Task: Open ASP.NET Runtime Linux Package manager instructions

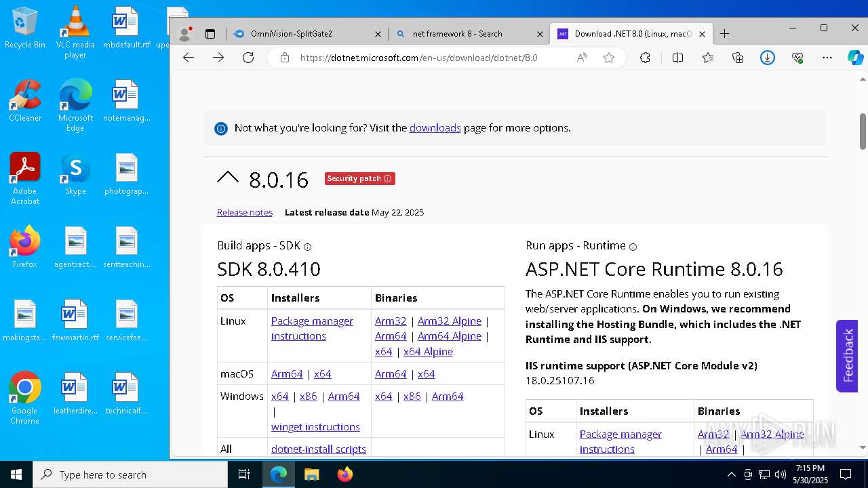Action: pos(620,442)
